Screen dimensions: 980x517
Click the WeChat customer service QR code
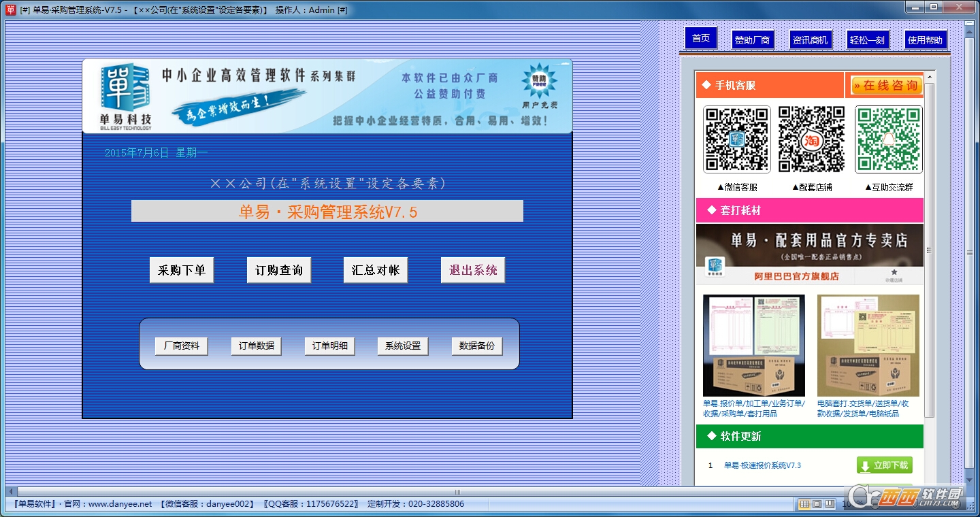pos(736,139)
